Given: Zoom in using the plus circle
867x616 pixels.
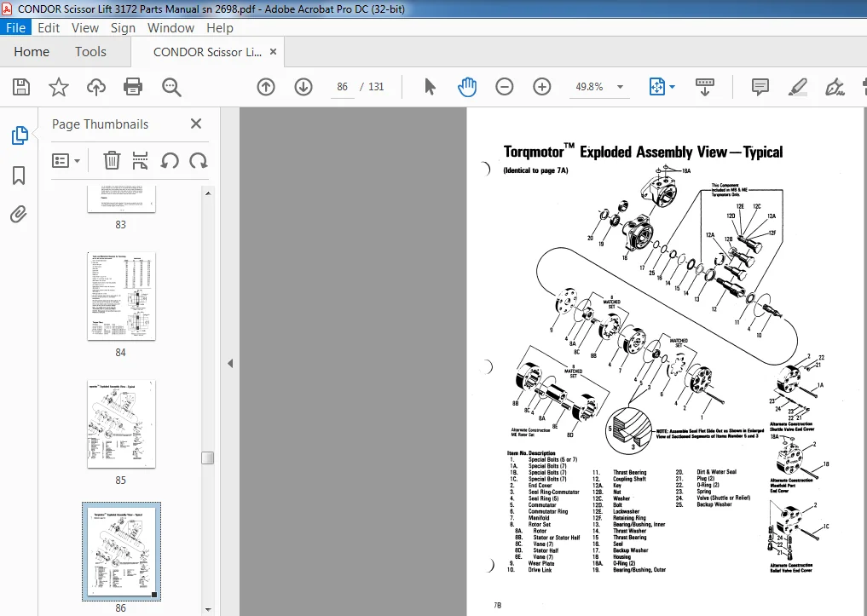Looking at the screenshot, I should pyautogui.click(x=542, y=87).
